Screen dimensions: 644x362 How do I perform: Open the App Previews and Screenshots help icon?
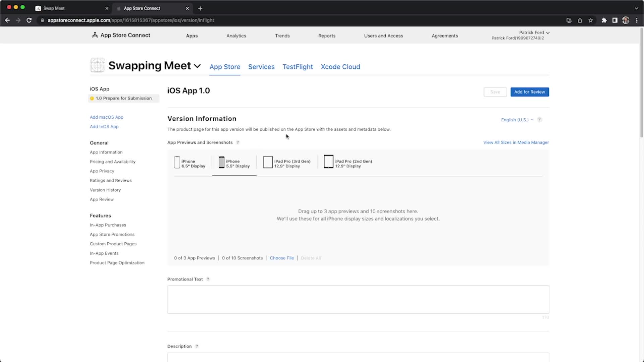(238, 142)
